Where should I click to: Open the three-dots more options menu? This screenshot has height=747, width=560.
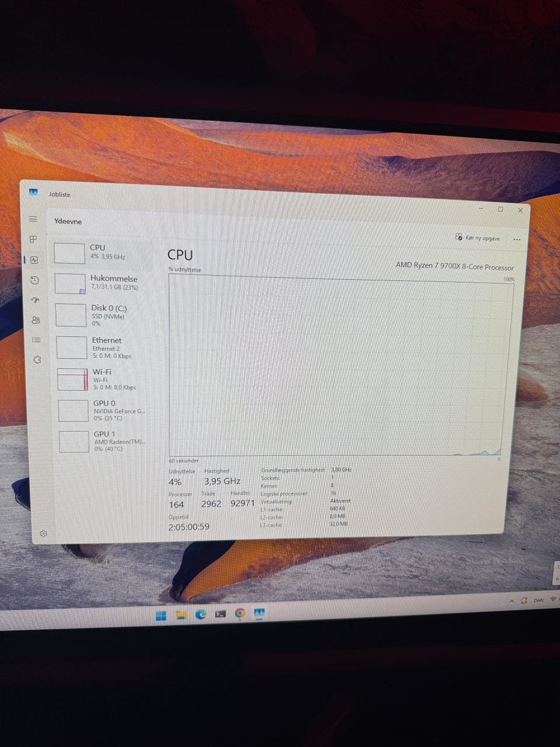[516, 239]
